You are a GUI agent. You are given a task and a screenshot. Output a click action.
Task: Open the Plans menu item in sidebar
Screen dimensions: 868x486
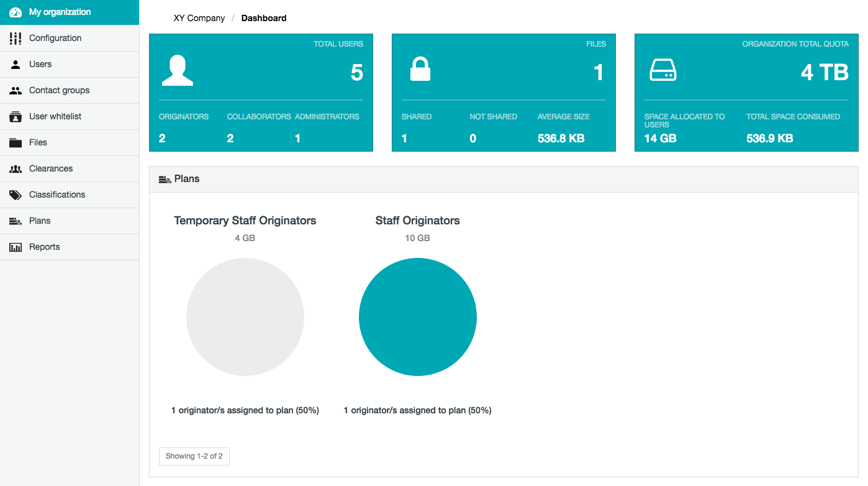click(40, 221)
